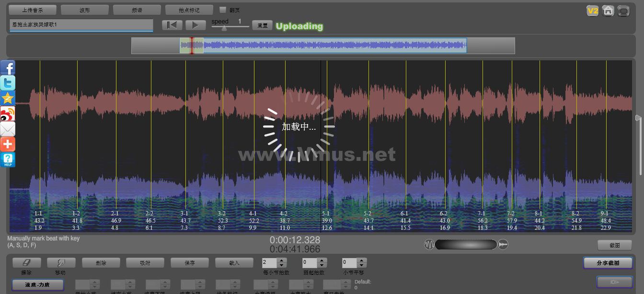This screenshot has height=294, width=644.
Task: Switch to the 波形 waveform view
Action: (84, 10)
